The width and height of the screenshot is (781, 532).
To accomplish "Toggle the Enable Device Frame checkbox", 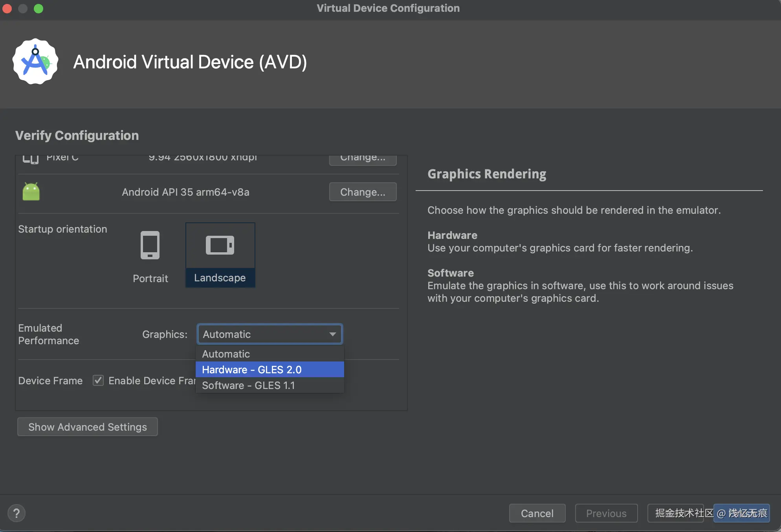I will coord(98,380).
